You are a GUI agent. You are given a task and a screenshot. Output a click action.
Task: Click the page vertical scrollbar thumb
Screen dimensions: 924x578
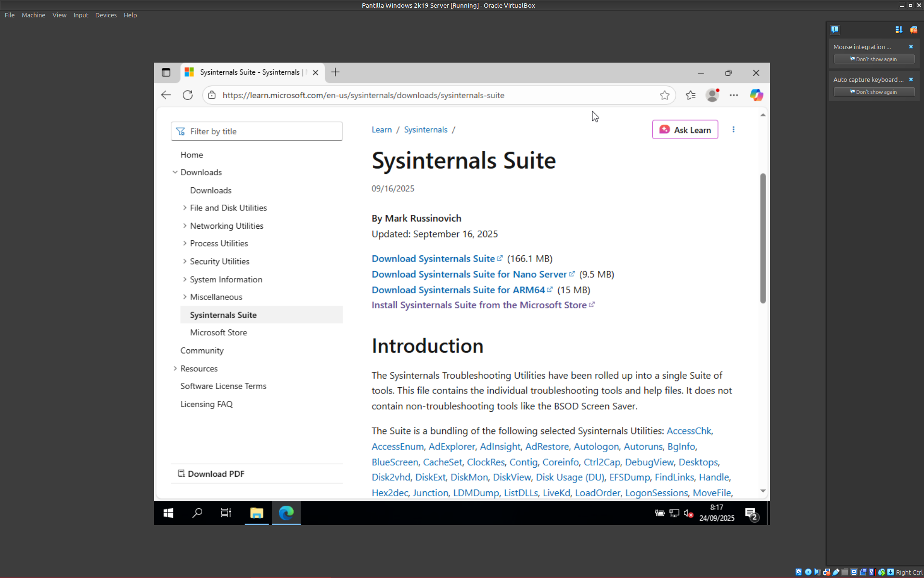(x=763, y=238)
